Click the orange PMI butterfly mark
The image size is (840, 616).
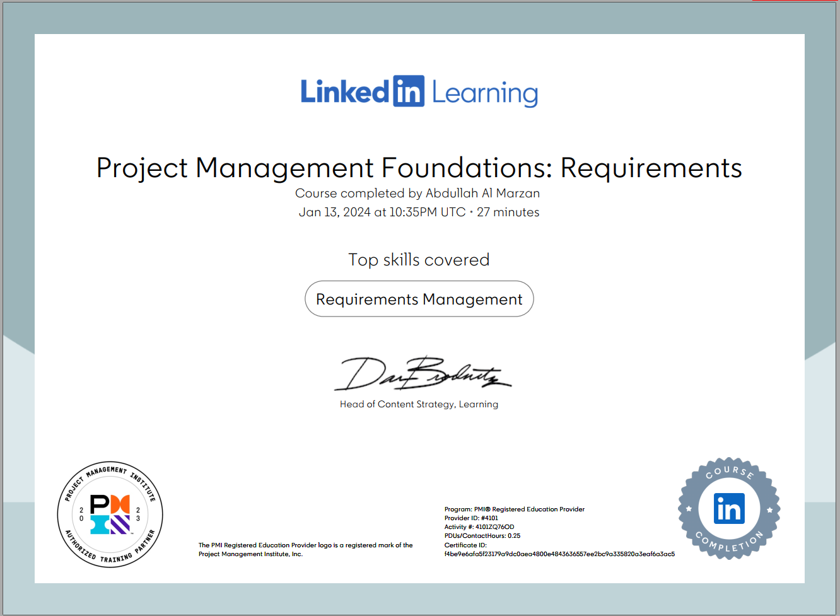tap(120, 504)
